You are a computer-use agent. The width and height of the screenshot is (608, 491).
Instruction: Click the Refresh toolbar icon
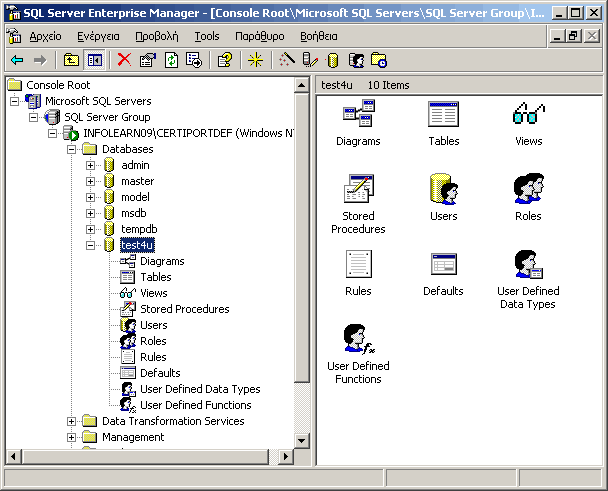171,60
